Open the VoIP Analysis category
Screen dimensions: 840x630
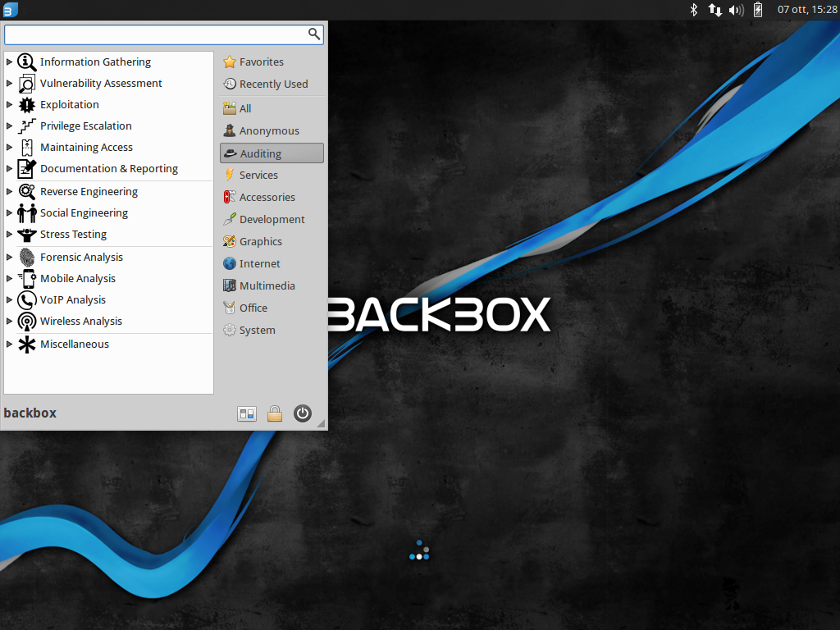point(25,299)
